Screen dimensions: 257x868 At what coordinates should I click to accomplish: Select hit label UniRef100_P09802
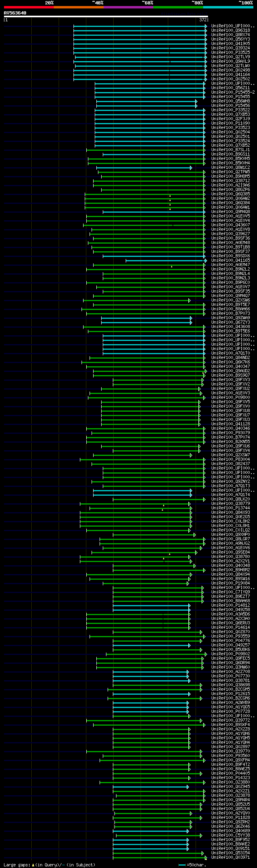[x=230, y=654]
